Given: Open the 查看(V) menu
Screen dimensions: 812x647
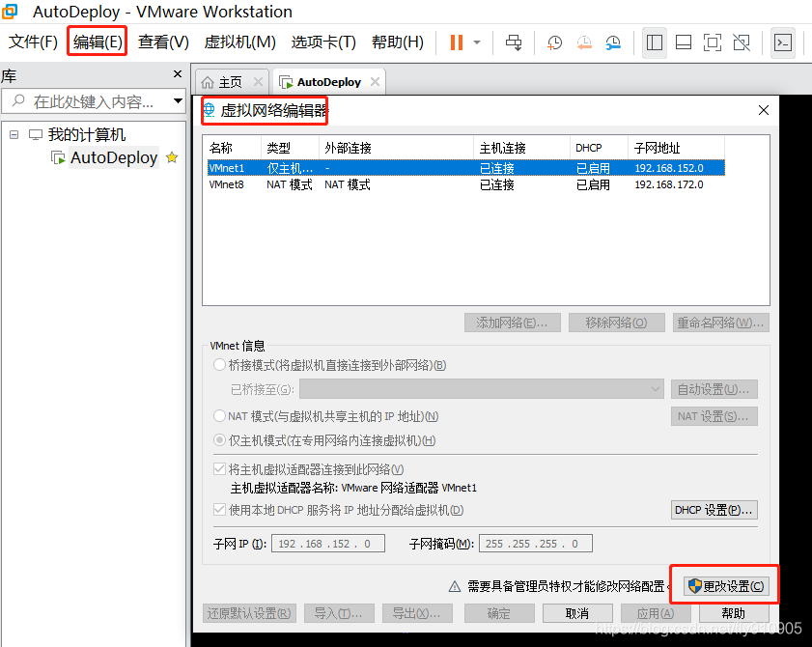Looking at the screenshot, I should [x=163, y=42].
